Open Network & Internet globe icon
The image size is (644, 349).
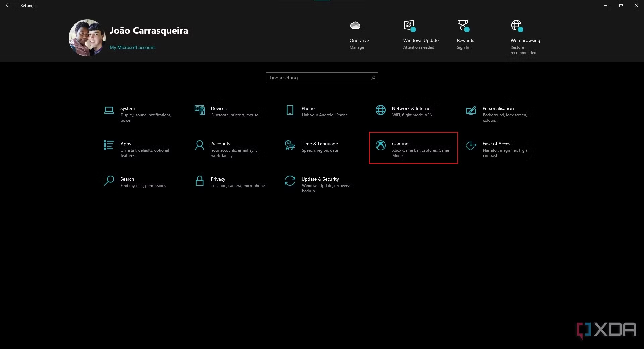coord(381,110)
